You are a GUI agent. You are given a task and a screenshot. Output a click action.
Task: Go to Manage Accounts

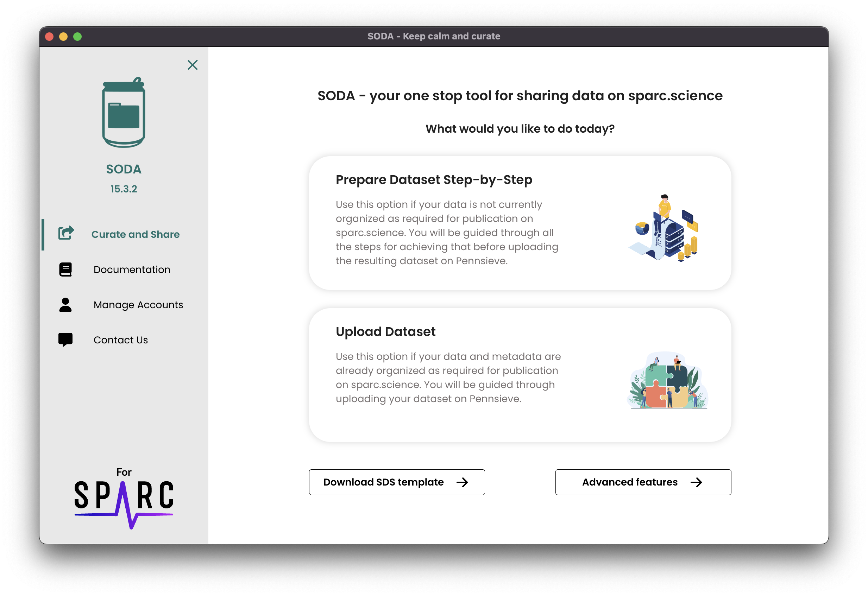(x=138, y=305)
